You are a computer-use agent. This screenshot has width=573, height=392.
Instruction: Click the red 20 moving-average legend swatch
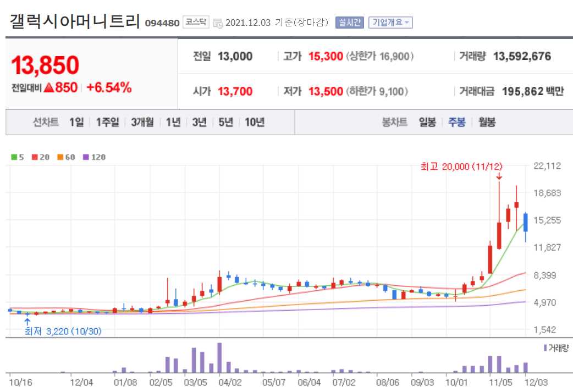point(35,157)
